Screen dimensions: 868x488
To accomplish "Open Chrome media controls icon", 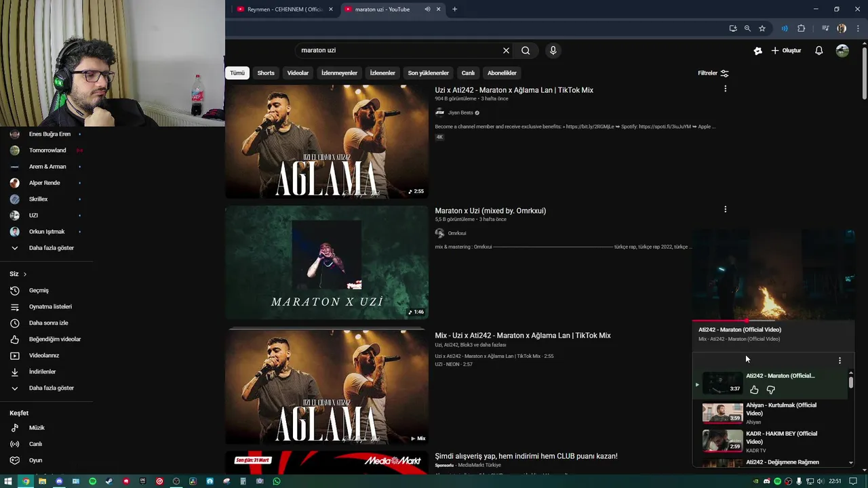I will [825, 28].
